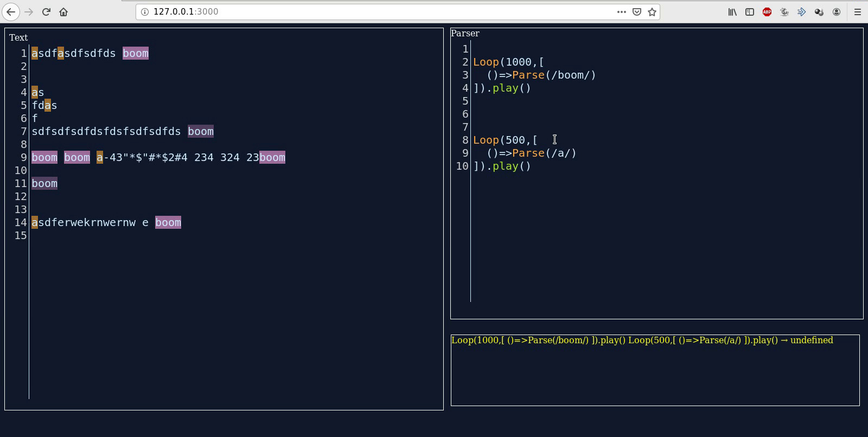
Task: Click text line 5 'fdas'
Action: tap(44, 105)
